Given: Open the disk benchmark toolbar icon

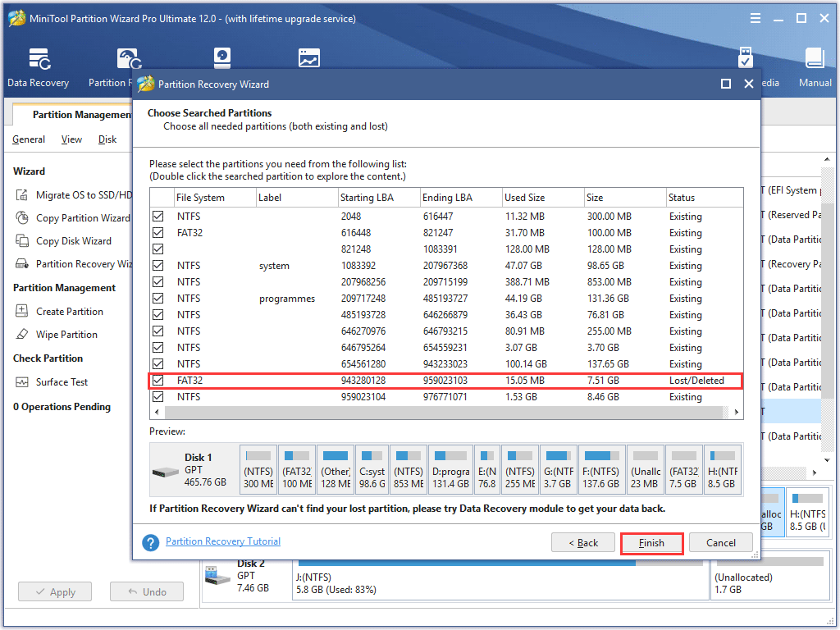Looking at the screenshot, I should tap(221, 58).
